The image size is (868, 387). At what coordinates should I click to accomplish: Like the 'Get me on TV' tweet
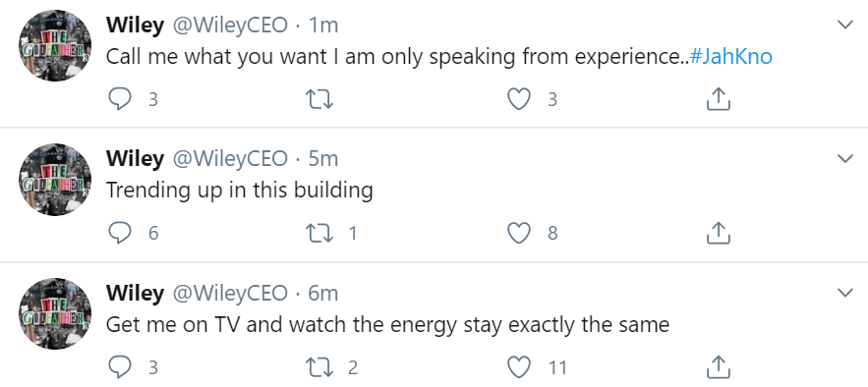tap(519, 367)
